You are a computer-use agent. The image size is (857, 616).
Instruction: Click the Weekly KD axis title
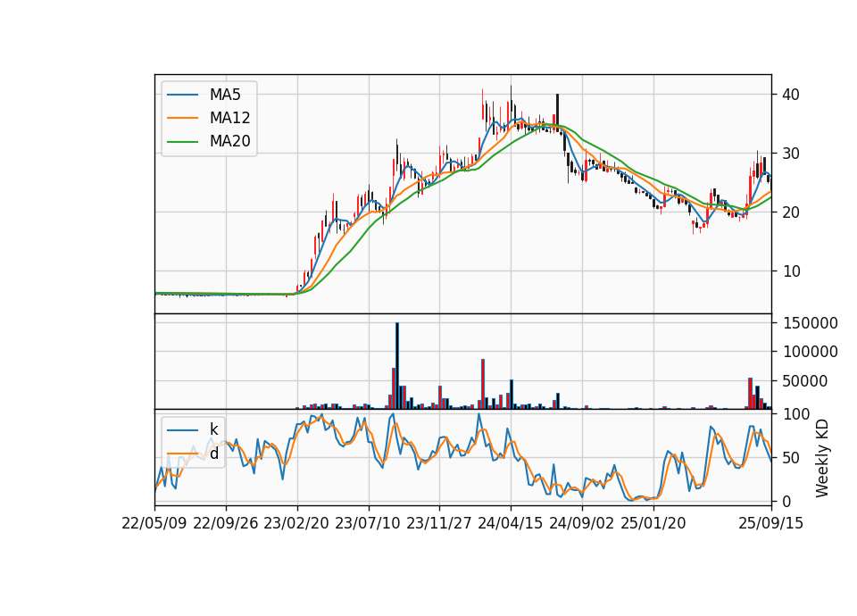pos(822,458)
